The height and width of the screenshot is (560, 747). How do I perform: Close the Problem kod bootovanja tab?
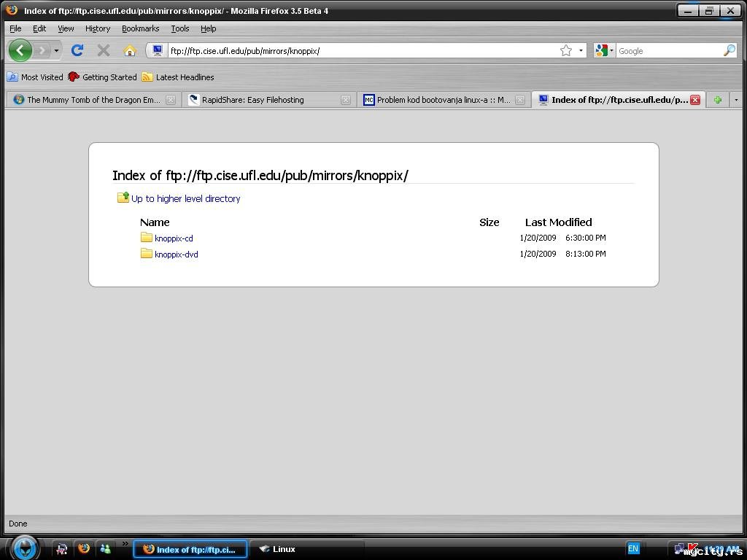pyautogui.click(x=520, y=100)
